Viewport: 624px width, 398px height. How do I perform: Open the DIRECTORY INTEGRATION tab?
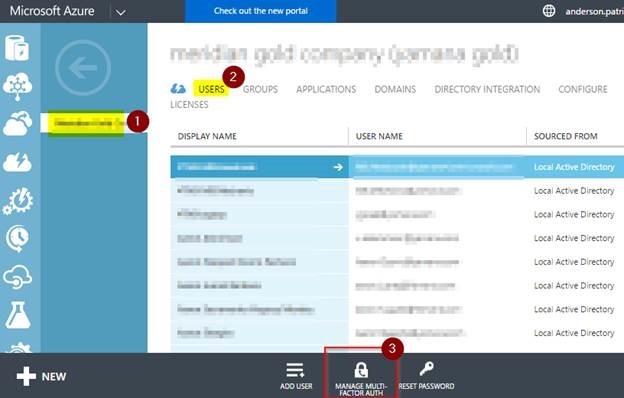pos(487,89)
